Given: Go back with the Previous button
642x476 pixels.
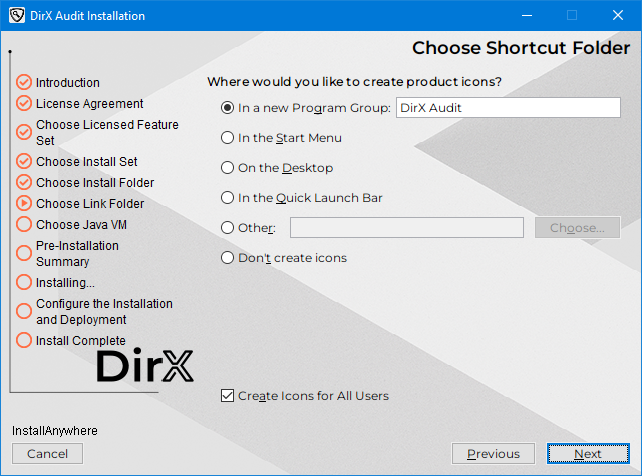Looking at the screenshot, I should (x=493, y=454).
